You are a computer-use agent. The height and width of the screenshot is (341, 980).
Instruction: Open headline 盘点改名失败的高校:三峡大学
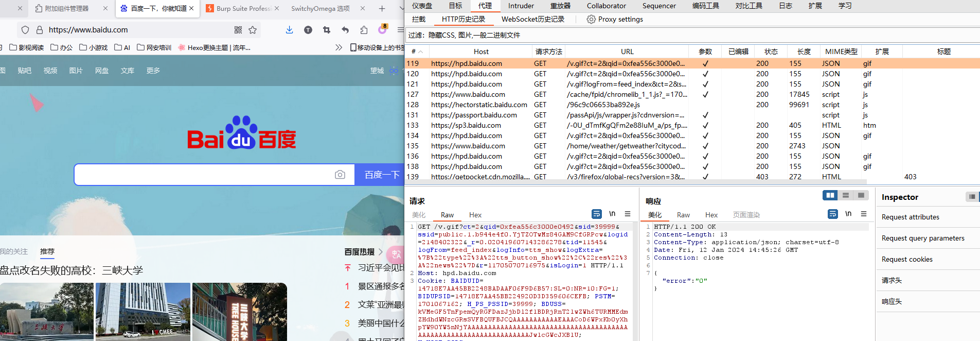coord(72,270)
